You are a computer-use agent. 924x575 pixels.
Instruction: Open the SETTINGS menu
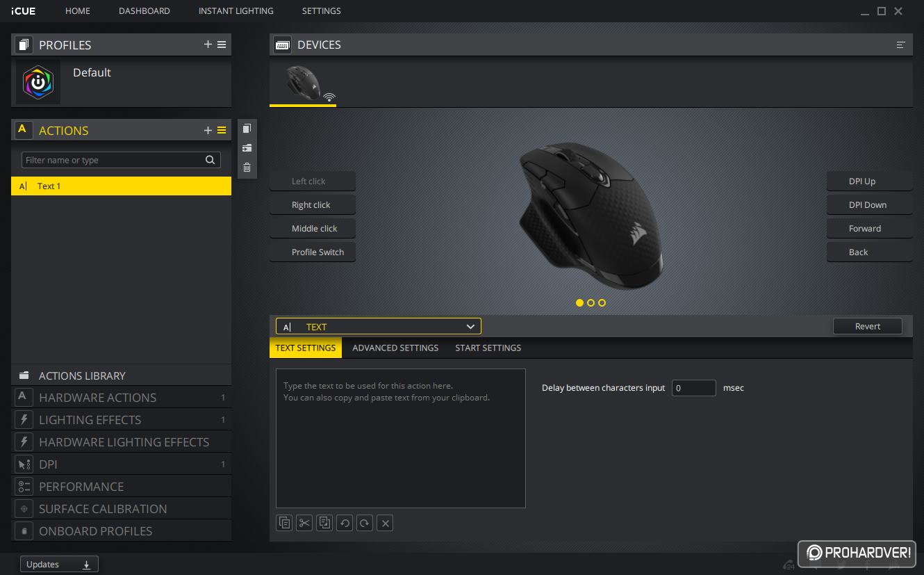pyautogui.click(x=322, y=11)
